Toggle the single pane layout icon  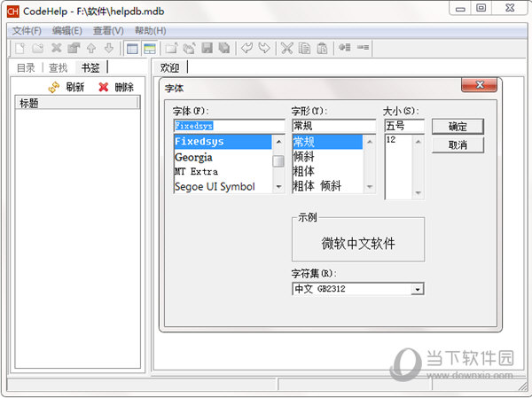point(132,49)
